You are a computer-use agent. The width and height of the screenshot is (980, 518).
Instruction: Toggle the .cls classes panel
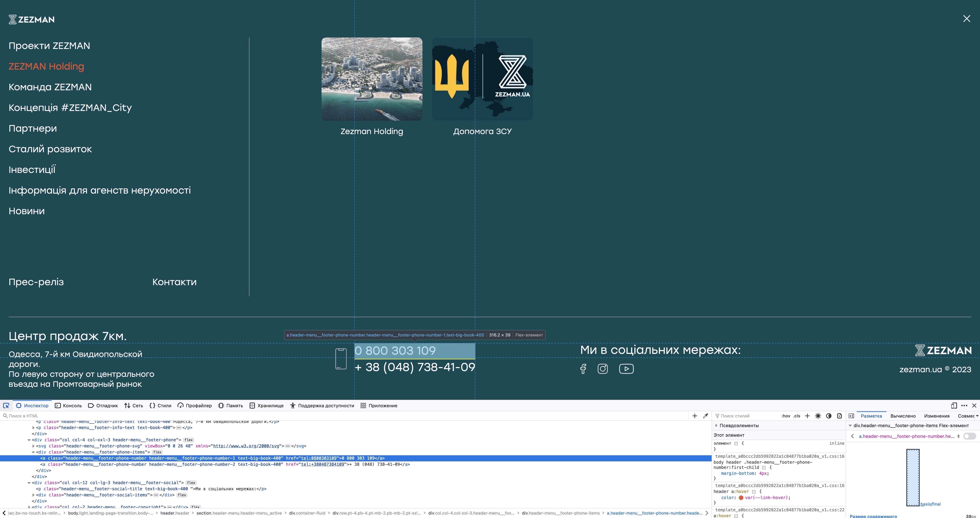point(797,416)
